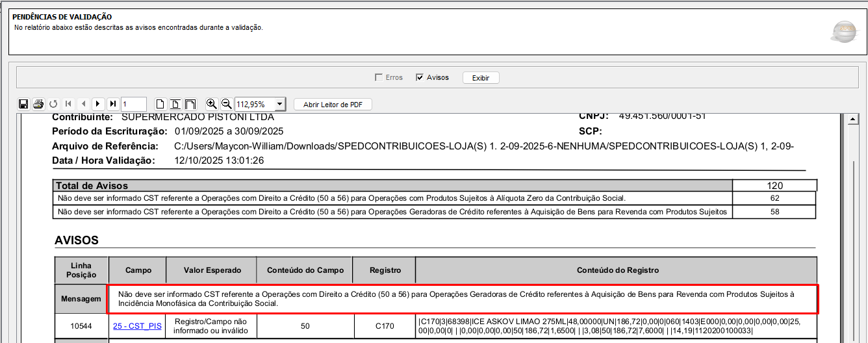The width and height of the screenshot is (868, 343).
Task: Jump to the last report page
Action: coord(113,104)
